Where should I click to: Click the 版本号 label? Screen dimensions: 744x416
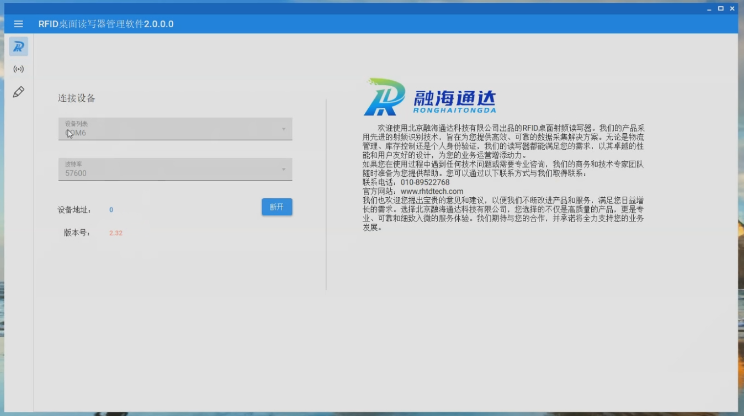point(77,232)
